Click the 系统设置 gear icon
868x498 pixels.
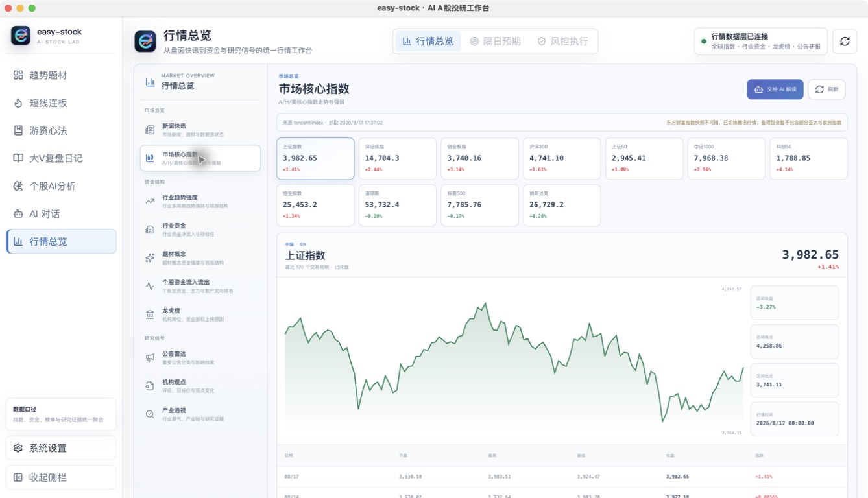coord(18,448)
